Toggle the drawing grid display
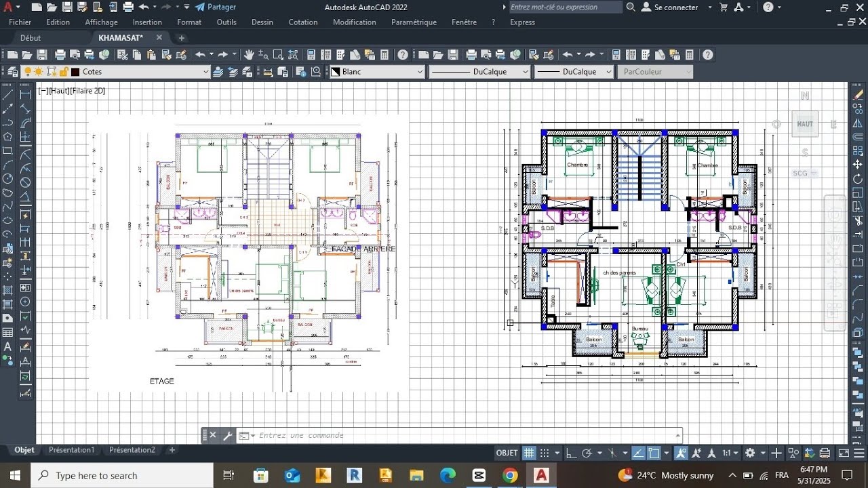The height and width of the screenshot is (488, 868). pyautogui.click(x=529, y=453)
